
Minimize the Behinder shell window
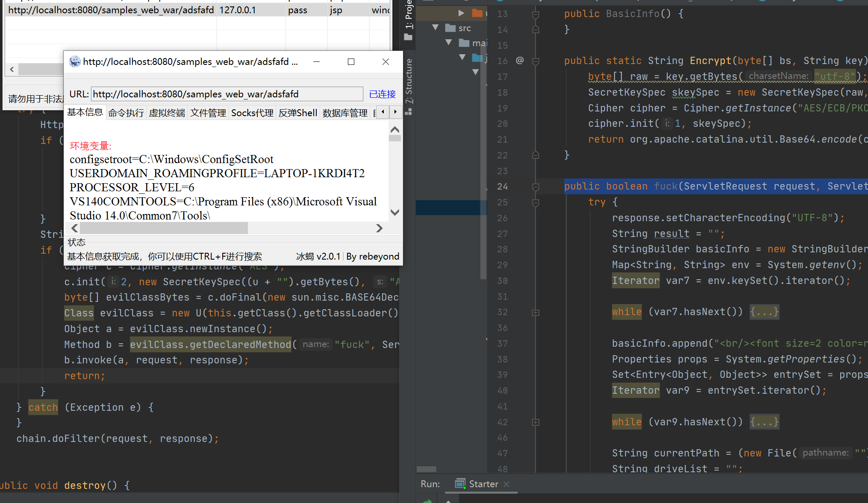tap(316, 62)
